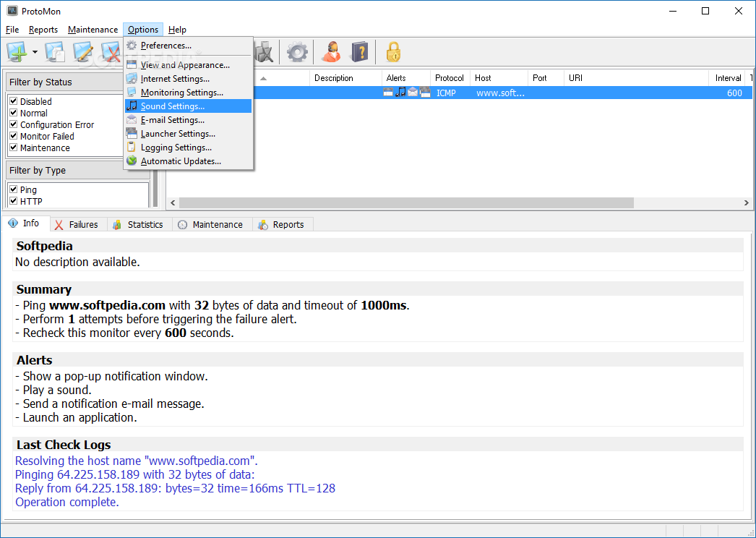
Task: Sort by the Interval column header
Action: tap(728, 77)
